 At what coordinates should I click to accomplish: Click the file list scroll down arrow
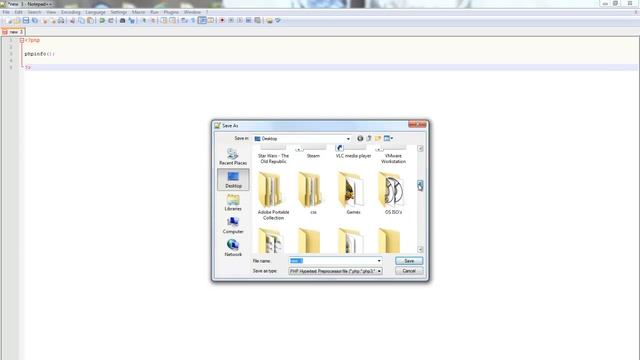pos(420,249)
